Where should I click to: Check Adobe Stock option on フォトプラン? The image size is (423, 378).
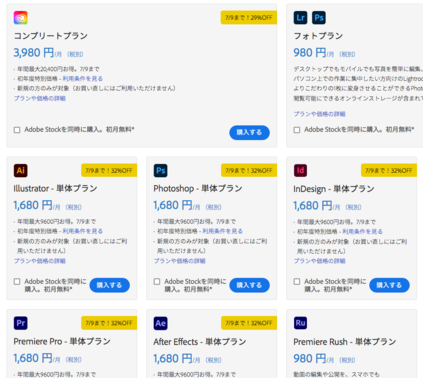coord(297,130)
